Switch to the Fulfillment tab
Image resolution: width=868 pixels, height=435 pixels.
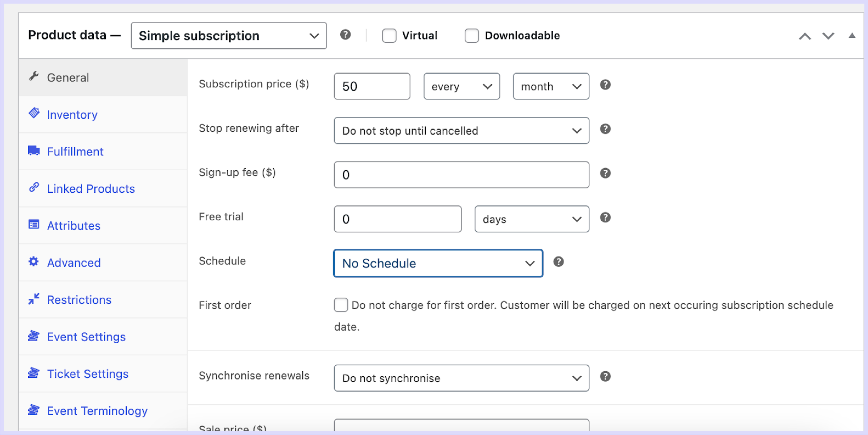point(103,152)
